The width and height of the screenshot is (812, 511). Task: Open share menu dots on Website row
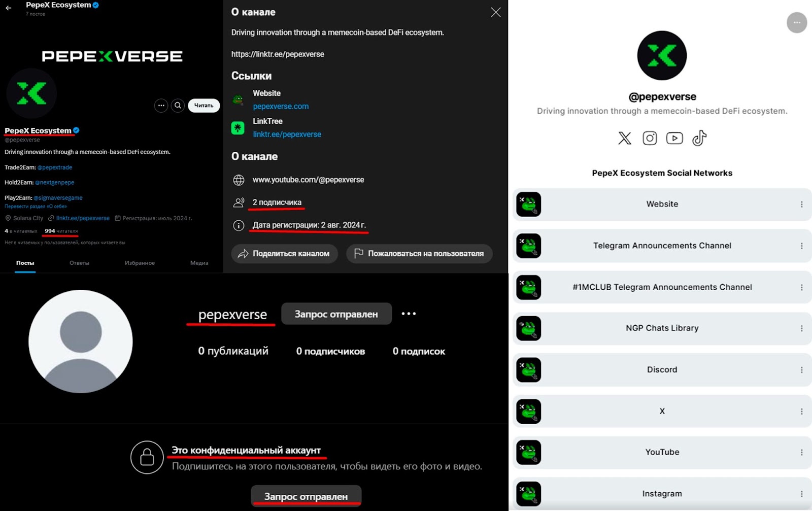[801, 205]
